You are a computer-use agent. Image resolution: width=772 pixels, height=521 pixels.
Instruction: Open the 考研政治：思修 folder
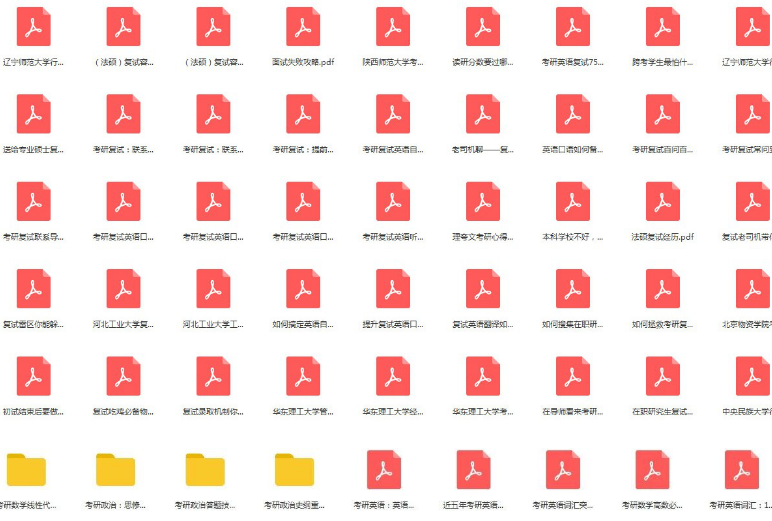(x=116, y=469)
